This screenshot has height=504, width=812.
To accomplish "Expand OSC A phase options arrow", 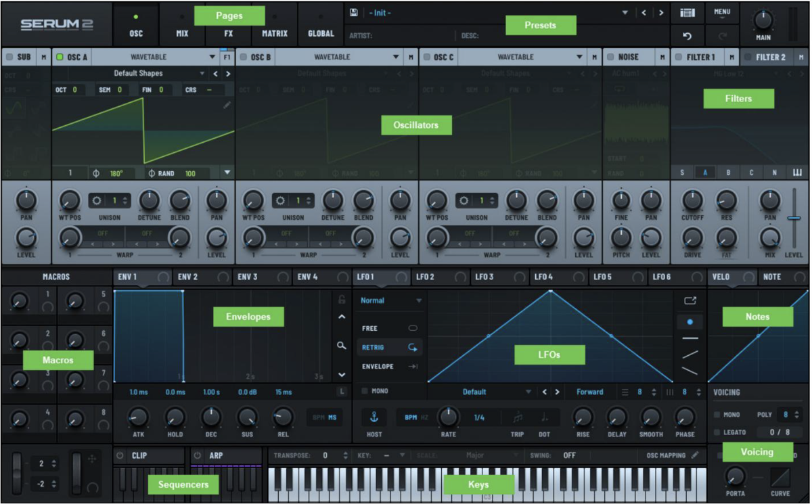I will [x=227, y=173].
